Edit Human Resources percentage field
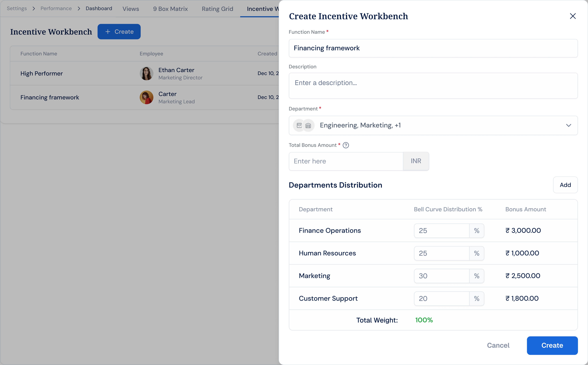588x365 pixels. (x=441, y=253)
